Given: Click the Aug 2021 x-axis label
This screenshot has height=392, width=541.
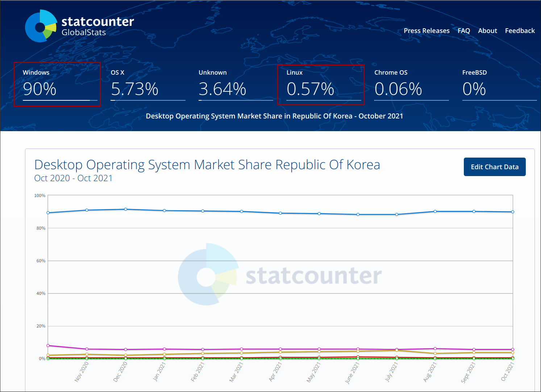Looking at the screenshot, I should pos(430,372).
